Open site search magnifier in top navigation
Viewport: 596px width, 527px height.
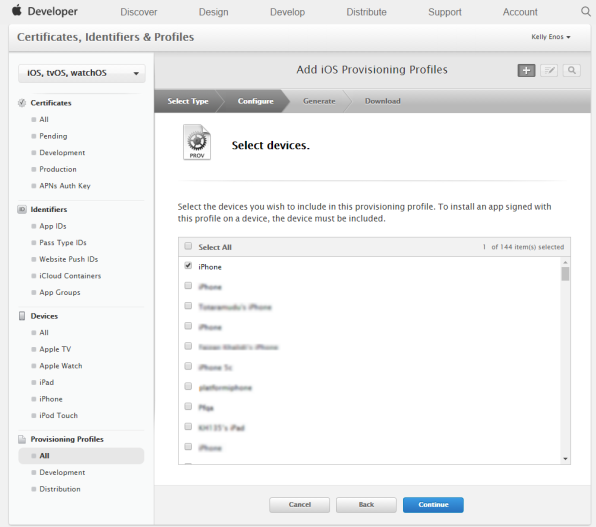(586, 11)
